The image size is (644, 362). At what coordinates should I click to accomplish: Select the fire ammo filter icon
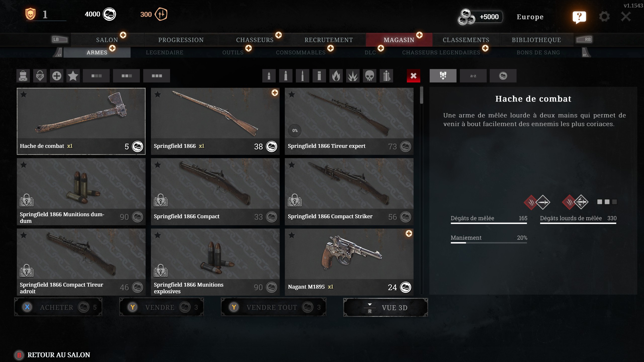[336, 76]
